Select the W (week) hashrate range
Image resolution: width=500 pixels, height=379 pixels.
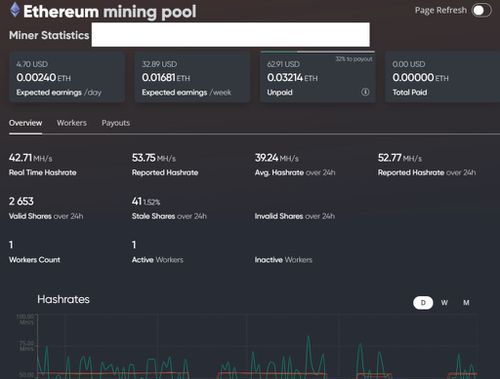[444, 303]
